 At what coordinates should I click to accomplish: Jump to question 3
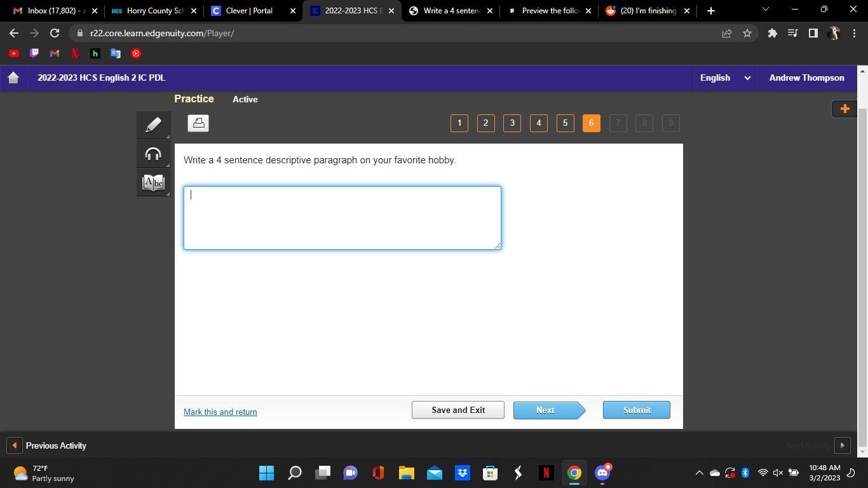tap(512, 123)
